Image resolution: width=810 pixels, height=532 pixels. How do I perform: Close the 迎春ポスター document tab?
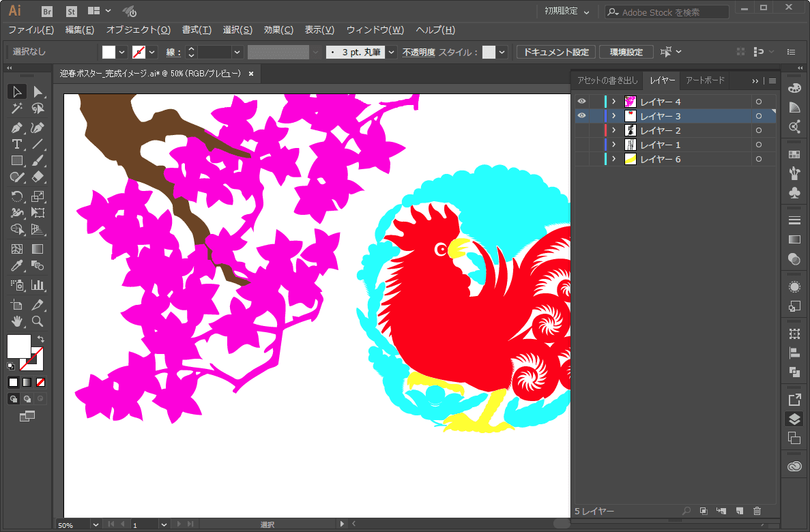click(251, 74)
